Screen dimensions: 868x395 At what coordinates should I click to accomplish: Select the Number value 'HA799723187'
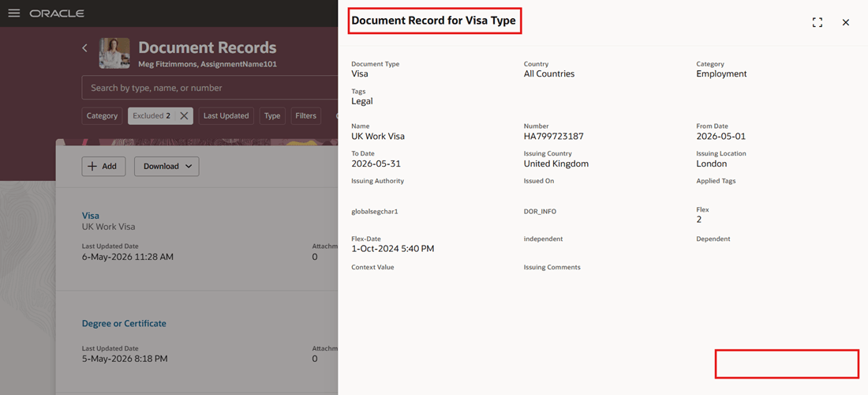point(554,137)
